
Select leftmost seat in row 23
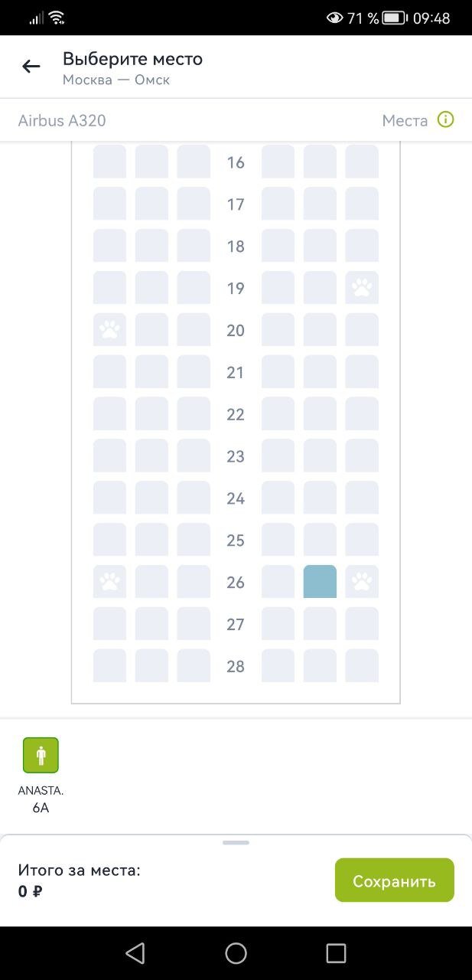pyautogui.click(x=109, y=456)
